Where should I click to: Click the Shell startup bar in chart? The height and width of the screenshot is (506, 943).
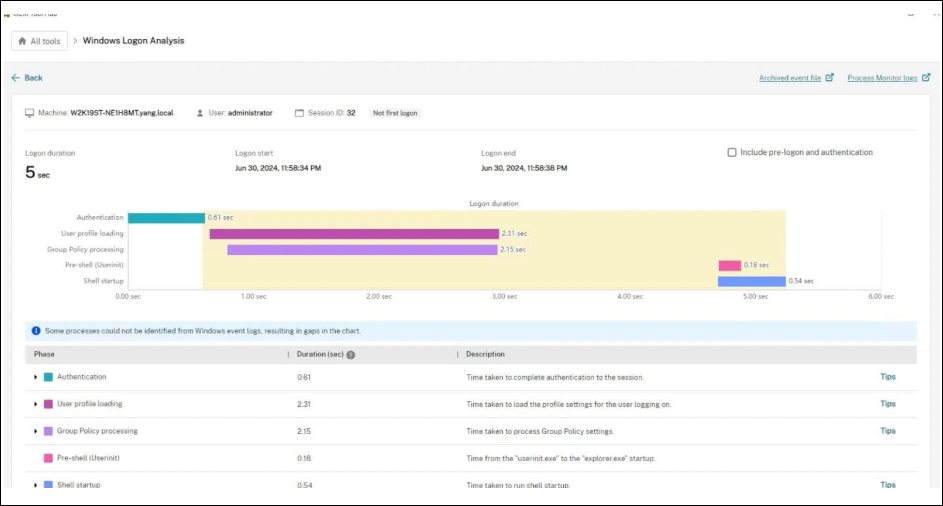pyautogui.click(x=751, y=282)
